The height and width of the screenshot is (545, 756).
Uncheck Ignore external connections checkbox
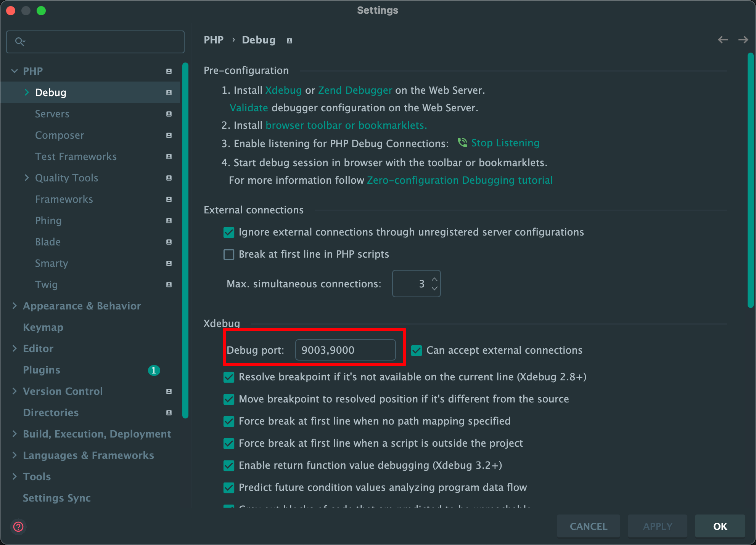(x=229, y=232)
